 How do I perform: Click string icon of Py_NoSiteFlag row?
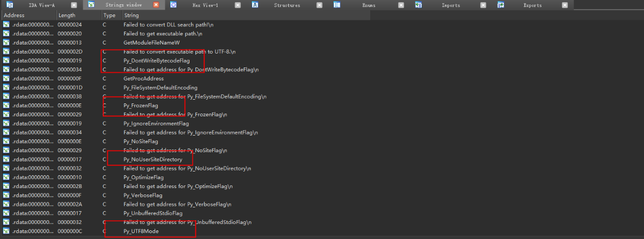pos(6,141)
